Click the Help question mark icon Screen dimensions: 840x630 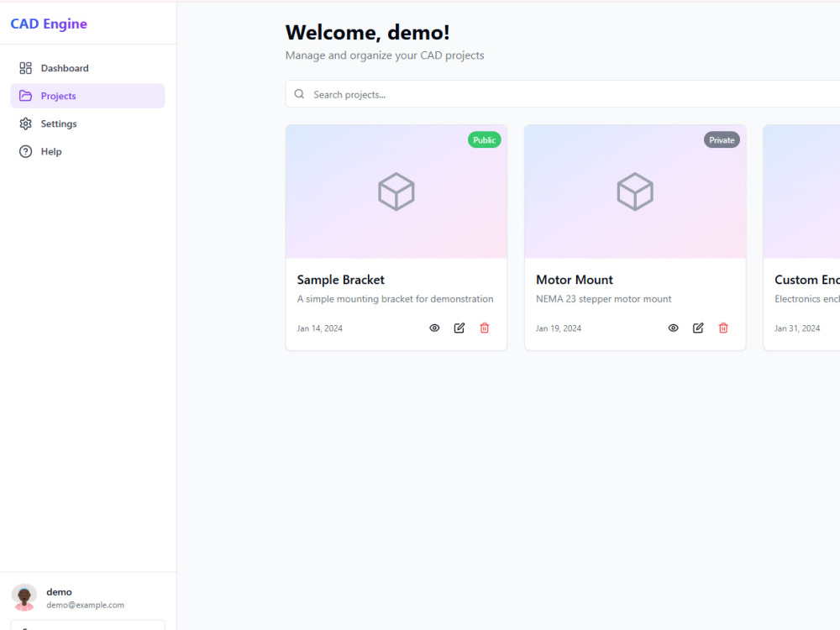[25, 151]
